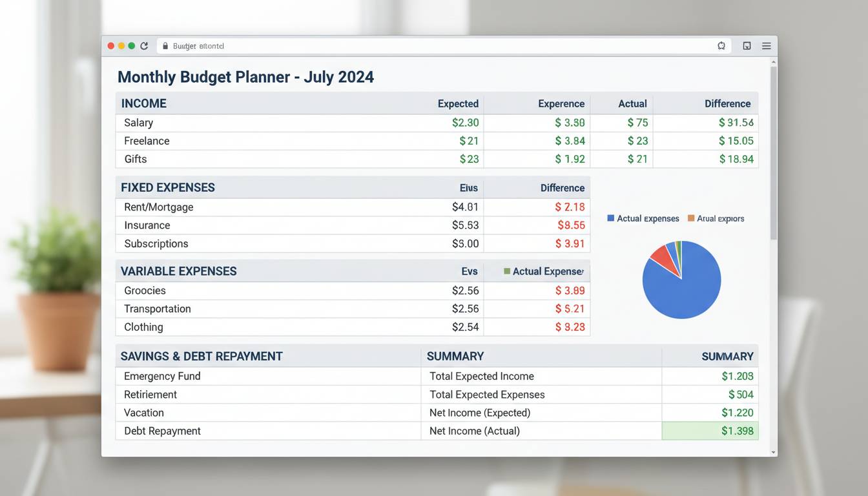Click the padlock icon in address bar
This screenshot has height=496, width=868.
pyautogui.click(x=165, y=46)
